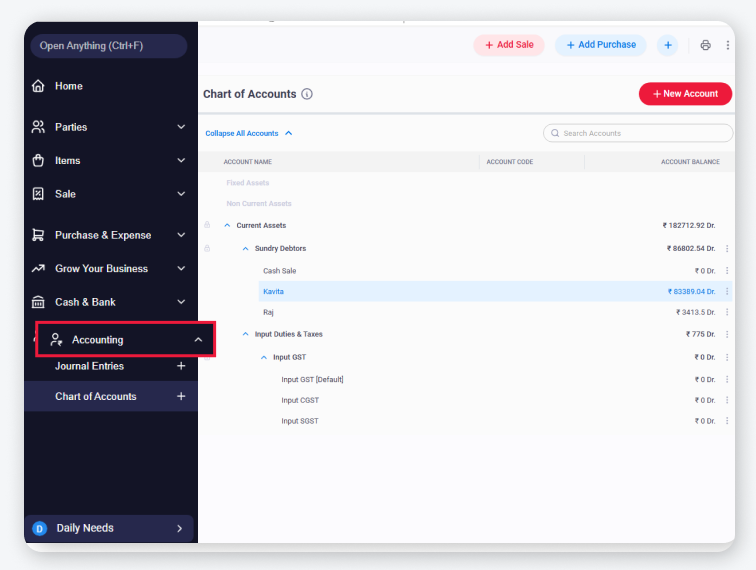Open three-dot menu for Kavita row
756x570 pixels.
727,291
